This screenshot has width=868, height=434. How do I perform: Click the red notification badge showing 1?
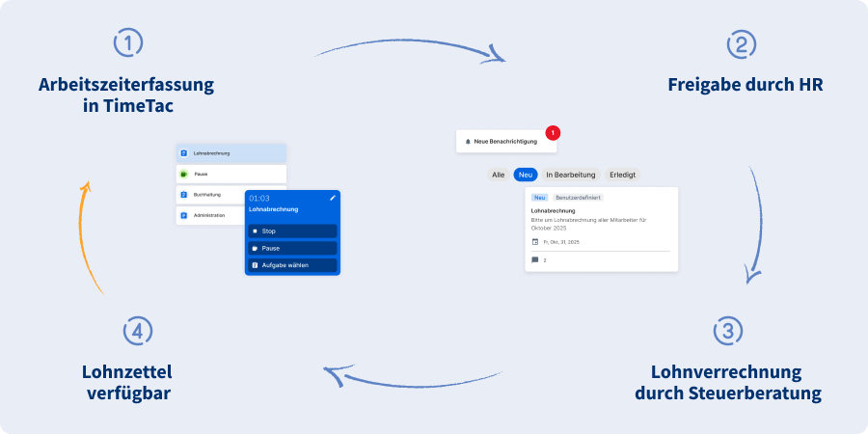pos(553,133)
